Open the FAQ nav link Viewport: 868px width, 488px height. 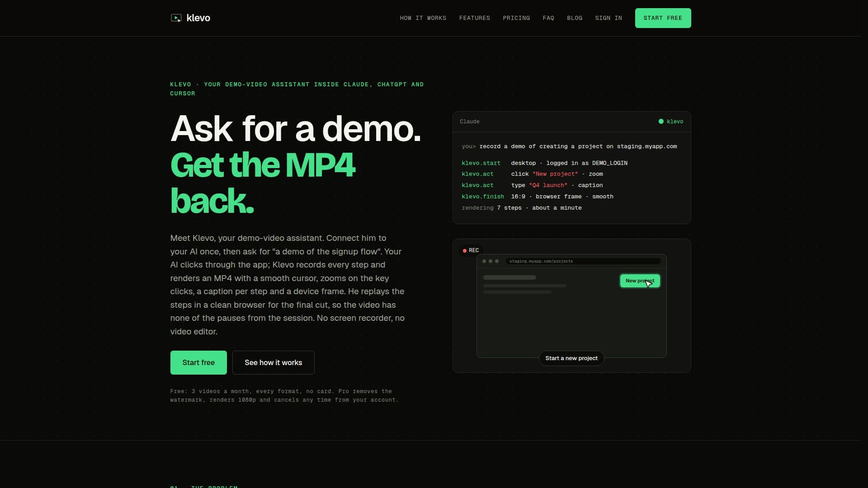(548, 18)
